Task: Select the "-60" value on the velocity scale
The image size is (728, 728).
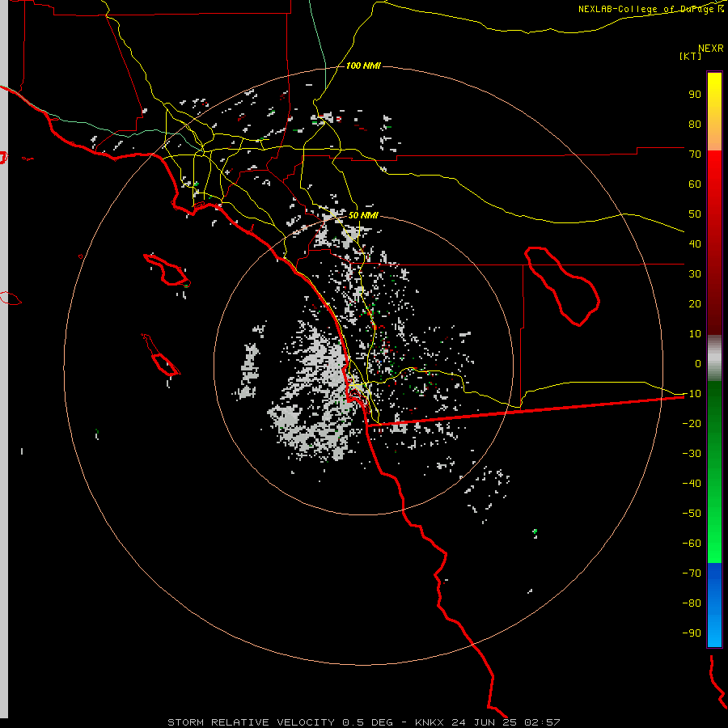Action: point(692,544)
